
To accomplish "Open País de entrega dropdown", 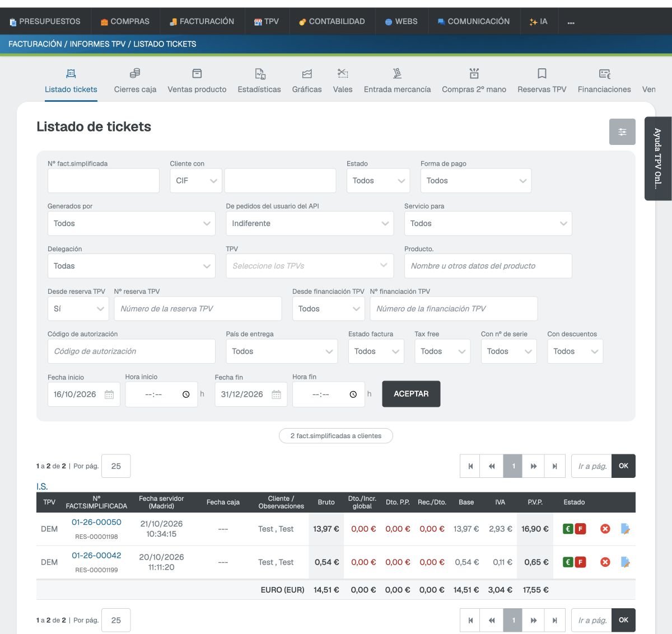I will click(x=282, y=351).
